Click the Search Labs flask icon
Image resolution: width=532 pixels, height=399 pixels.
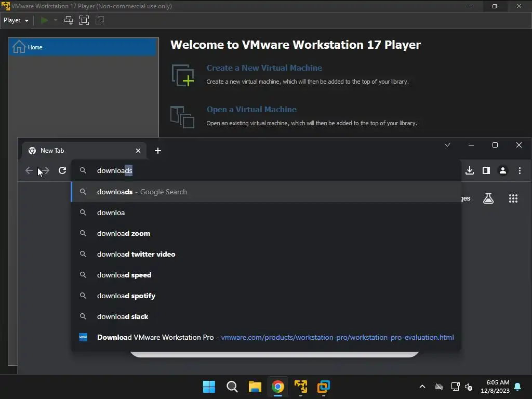tap(488, 198)
